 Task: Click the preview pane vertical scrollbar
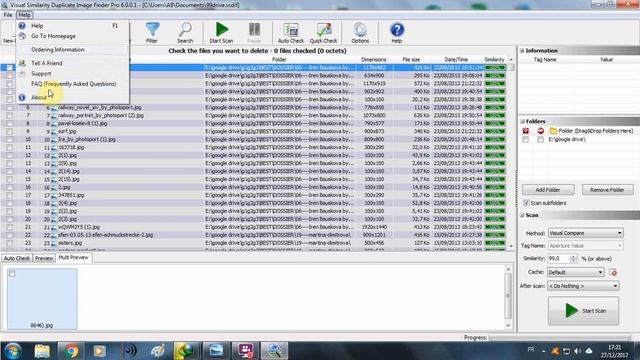click(x=508, y=297)
